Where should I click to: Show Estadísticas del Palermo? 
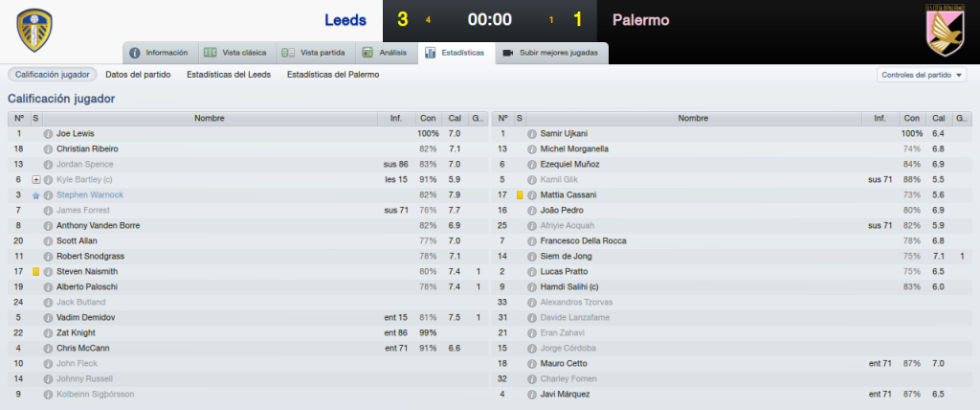[333, 75]
